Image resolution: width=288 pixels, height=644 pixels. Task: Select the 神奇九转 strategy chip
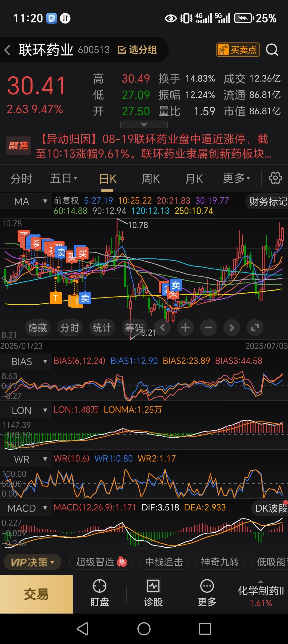click(x=220, y=562)
